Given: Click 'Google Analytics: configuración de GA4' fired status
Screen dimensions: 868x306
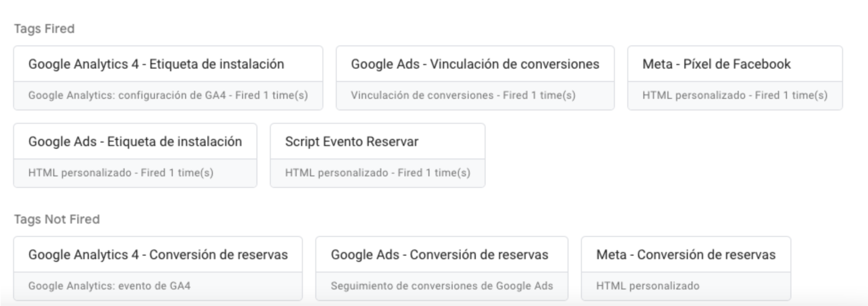Looking at the screenshot, I should coord(168,95).
